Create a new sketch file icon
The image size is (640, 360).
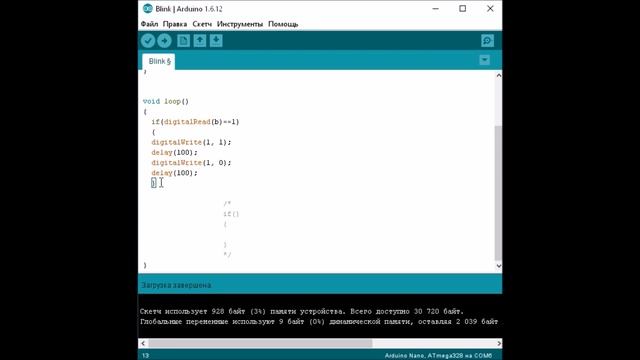point(183,41)
